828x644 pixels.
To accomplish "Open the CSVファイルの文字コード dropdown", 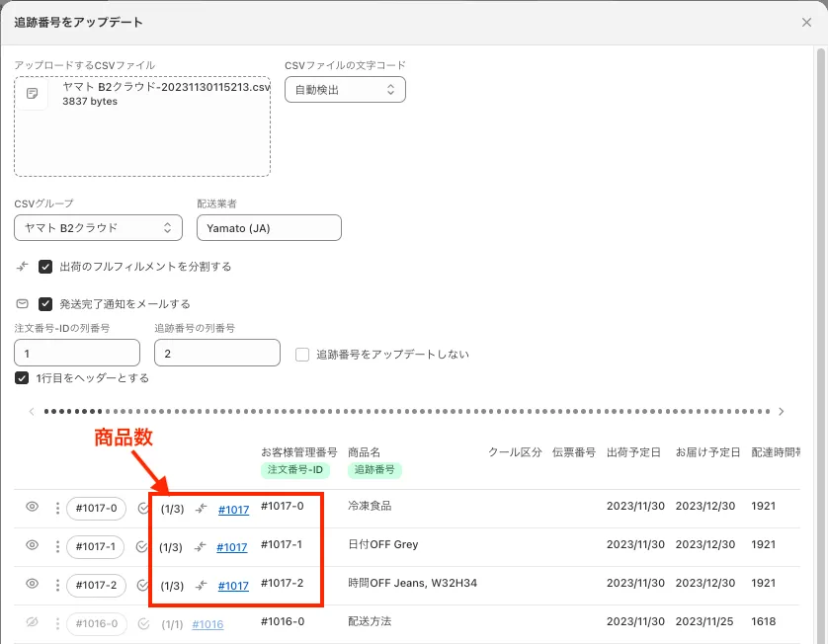I will [345, 90].
